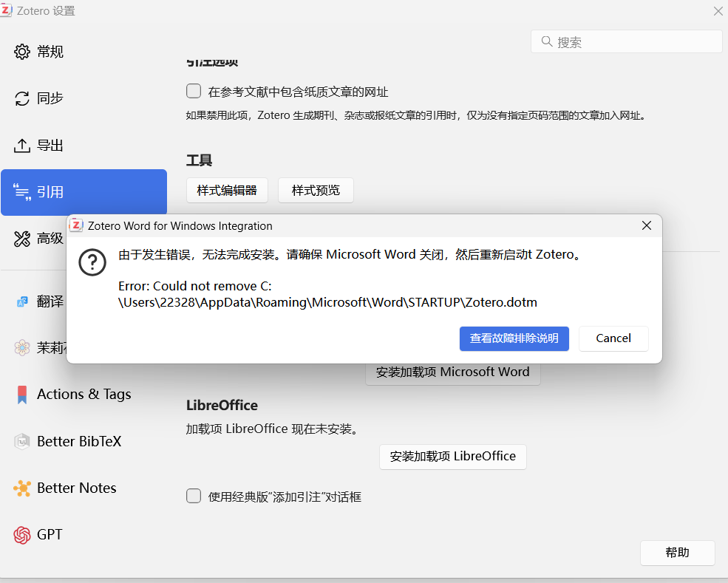Screen dimensions: 728x583
Task: Click Zotero logo in settings window title
Action: (x=6, y=10)
